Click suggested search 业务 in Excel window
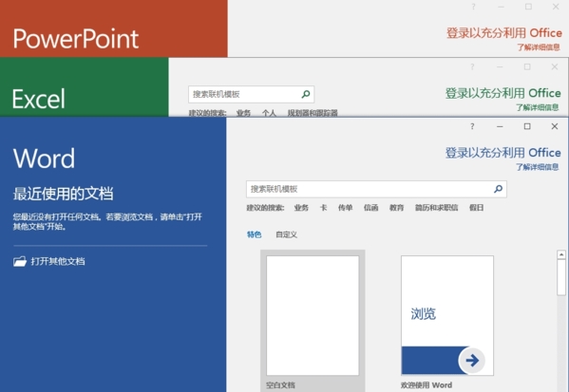Image resolution: width=569 pixels, height=392 pixels. coord(243,113)
